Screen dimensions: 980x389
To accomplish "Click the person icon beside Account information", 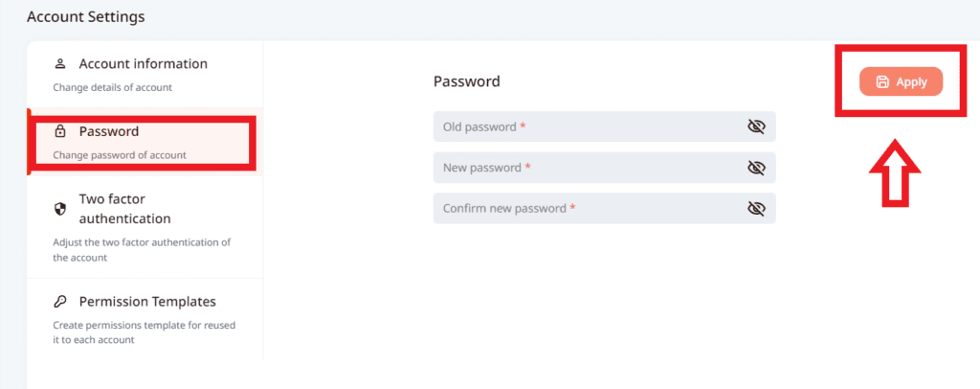I will (x=60, y=64).
